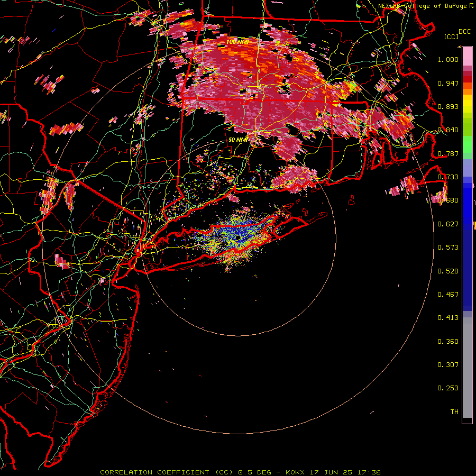Viewport: 476px width, 476px height.
Task: Click the DCC legend title
Action: tap(464, 32)
